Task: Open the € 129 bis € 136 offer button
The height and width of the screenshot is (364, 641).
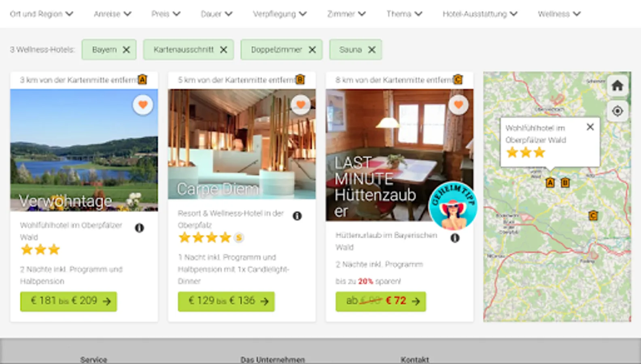Action: (226, 301)
